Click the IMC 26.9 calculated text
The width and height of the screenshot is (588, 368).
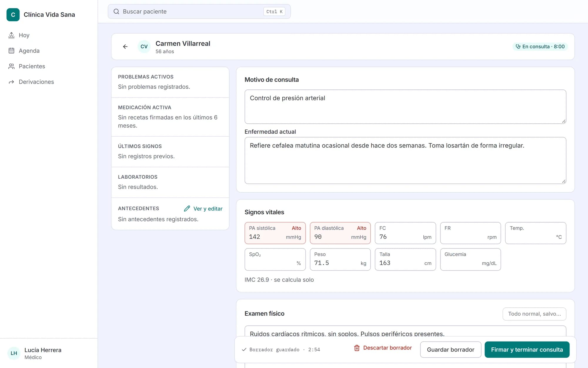pyautogui.click(x=279, y=280)
